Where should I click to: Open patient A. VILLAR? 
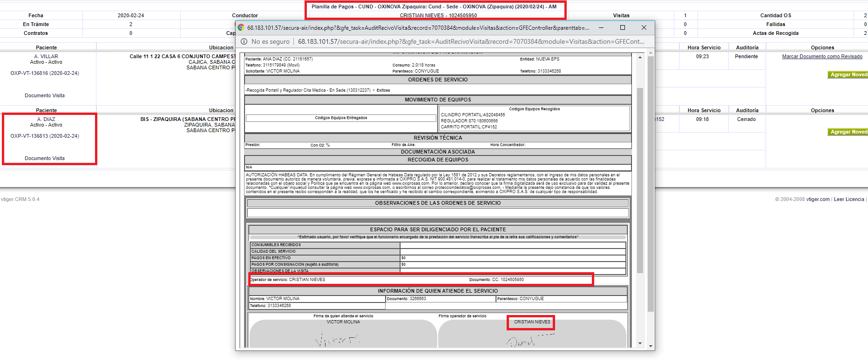coord(46,56)
